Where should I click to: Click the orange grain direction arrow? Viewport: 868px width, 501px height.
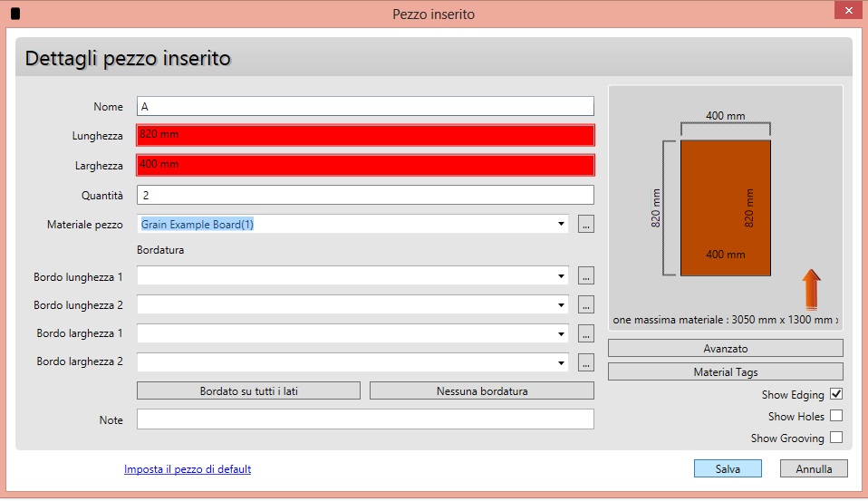(811, 289)
